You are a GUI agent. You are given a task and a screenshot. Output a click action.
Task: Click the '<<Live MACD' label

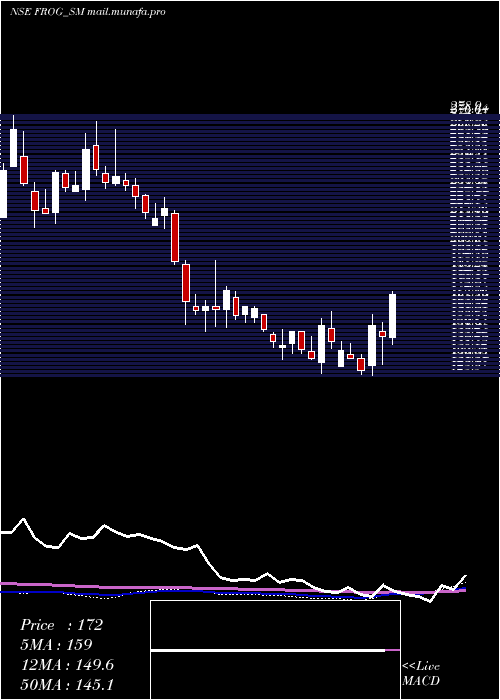[x=421, y=674]
